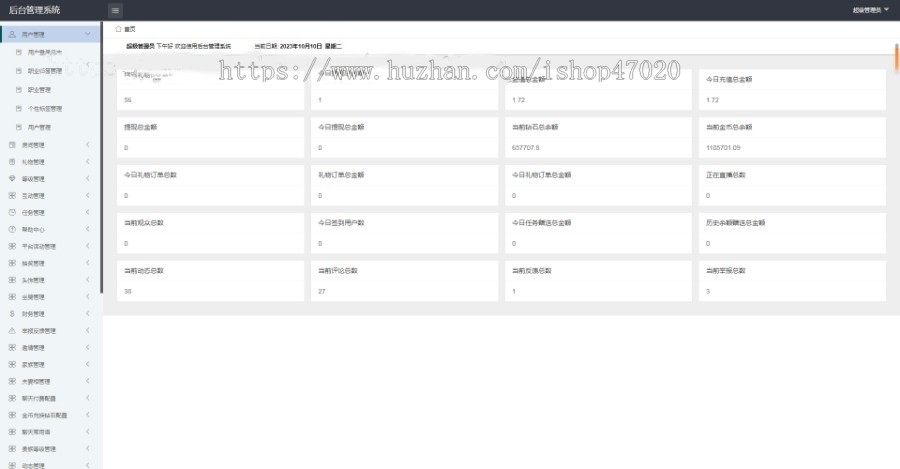Screen dimensions: 900x469
Task: Click the person icon beside 用户管理
Action: point(12,34)
